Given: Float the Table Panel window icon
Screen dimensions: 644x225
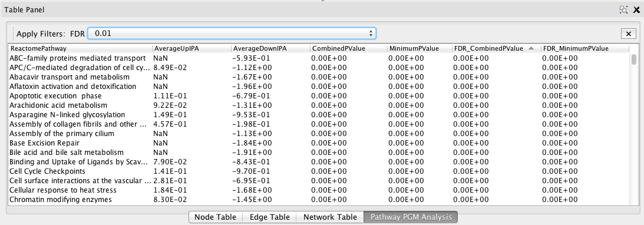Looking at the screenshot, I should point(623,10).
